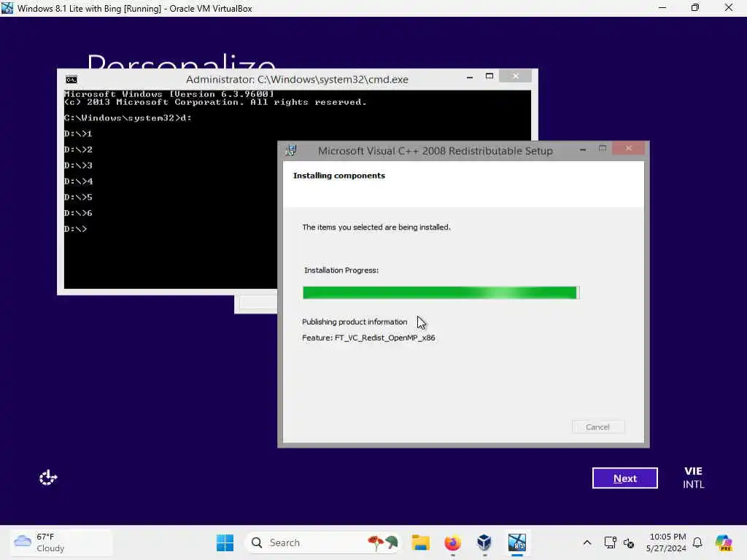This screenshot has width=747, height=560.
Task: Open Firefox from the taskbar
Action: coord(452,542)
